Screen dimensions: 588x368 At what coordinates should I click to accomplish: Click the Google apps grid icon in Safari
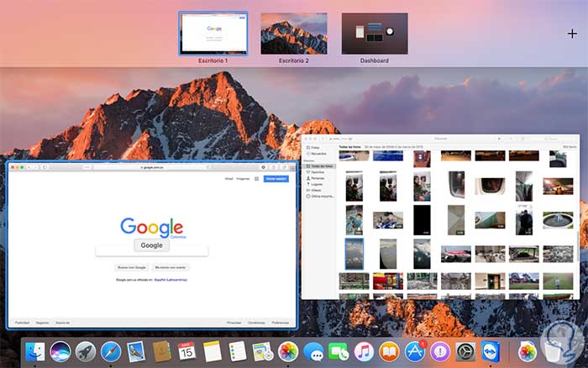pos(256,179)
